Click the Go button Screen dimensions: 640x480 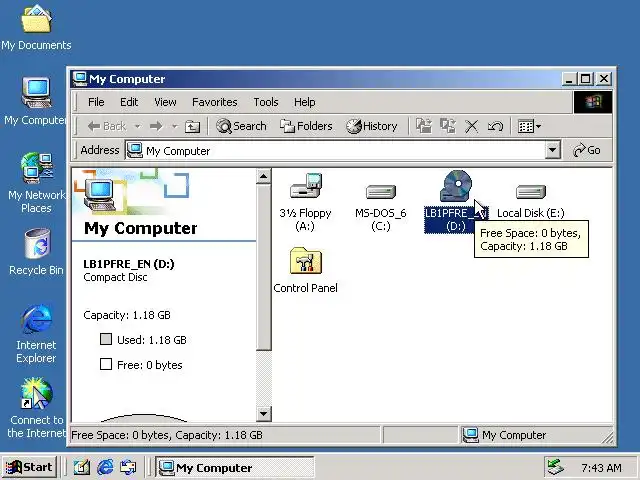(587, 150)
